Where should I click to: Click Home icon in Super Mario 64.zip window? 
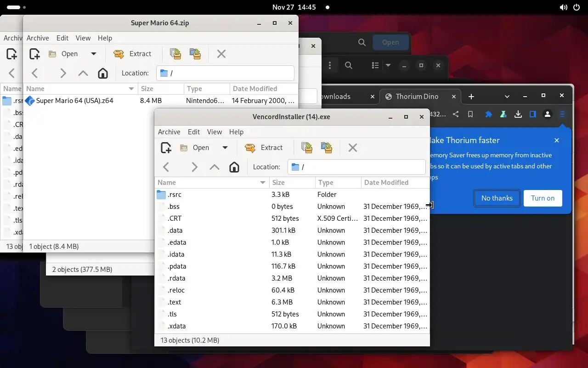pos(103,73)
